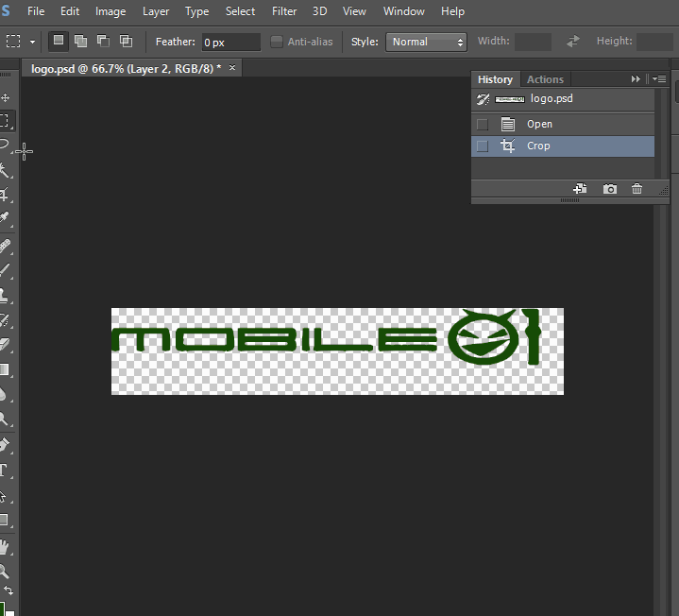The height and width of the screenshot is (616, 679).
Task: Open the History panel options menu
Action: point(659,78)
